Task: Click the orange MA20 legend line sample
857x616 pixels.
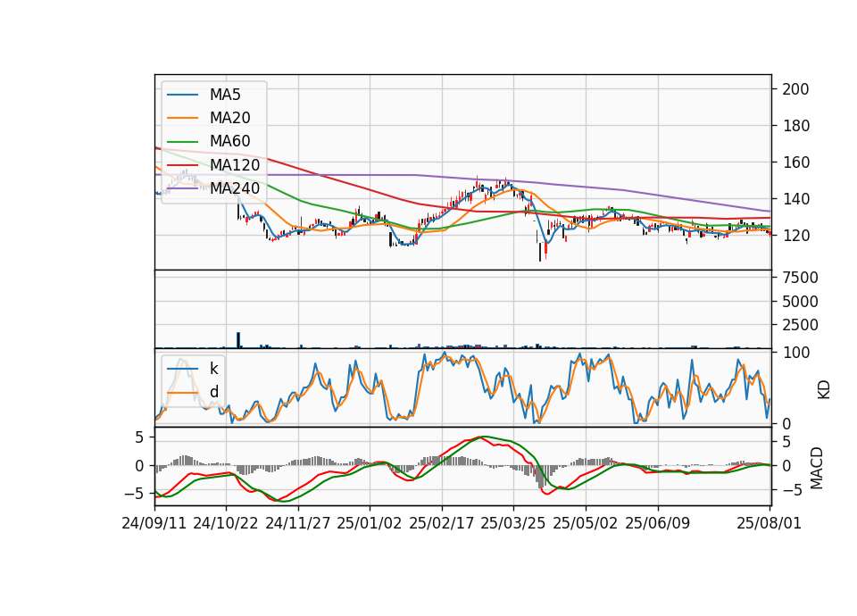Action: point(182,118)
